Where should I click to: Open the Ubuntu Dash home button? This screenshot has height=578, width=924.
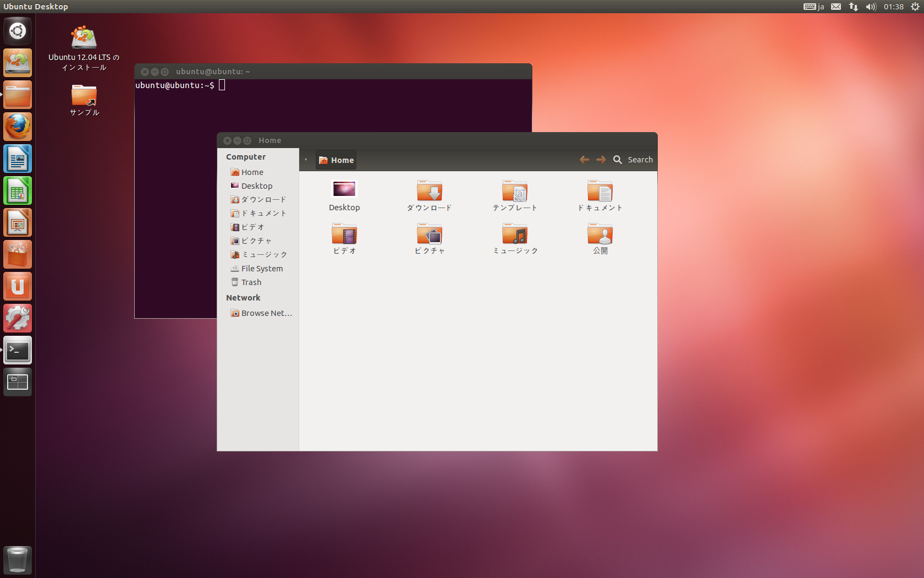(18, 31)
